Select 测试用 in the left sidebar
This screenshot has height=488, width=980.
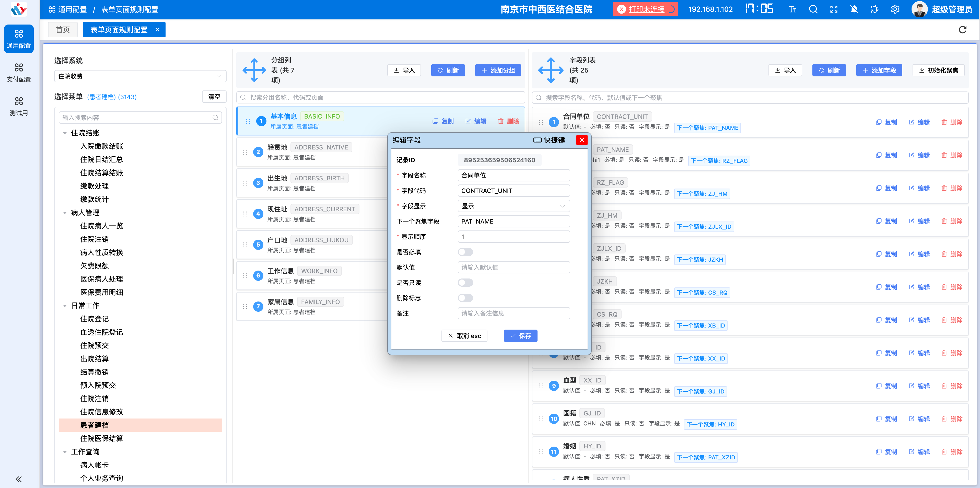19,105
